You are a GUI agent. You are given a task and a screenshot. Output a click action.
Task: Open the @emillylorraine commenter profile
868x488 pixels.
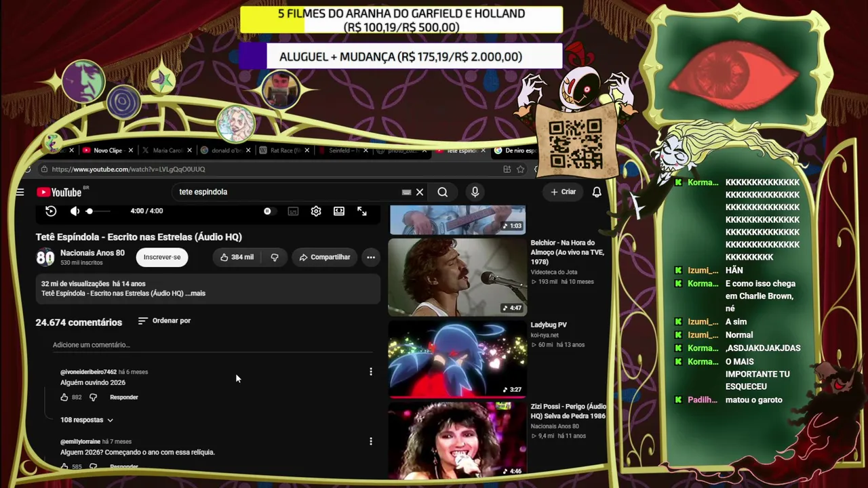[80, 442]
